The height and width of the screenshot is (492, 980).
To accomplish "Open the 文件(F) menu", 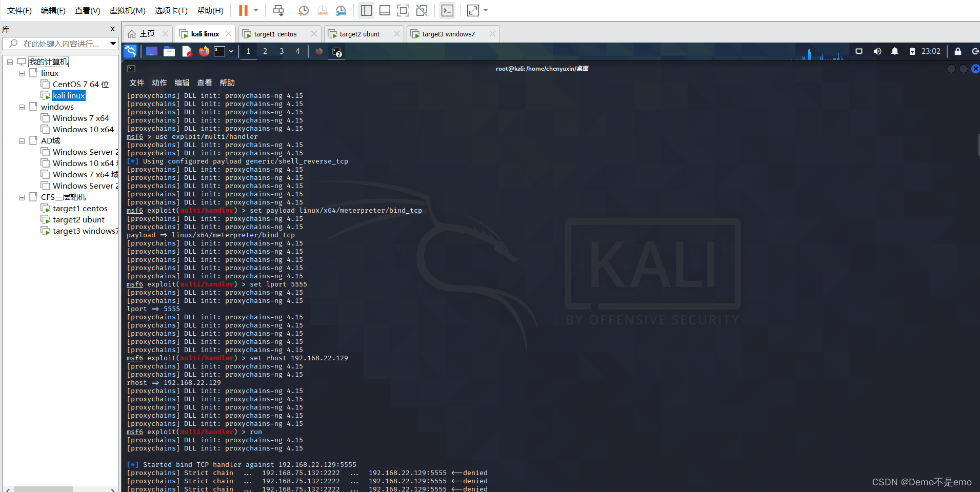I will (19, 10).
